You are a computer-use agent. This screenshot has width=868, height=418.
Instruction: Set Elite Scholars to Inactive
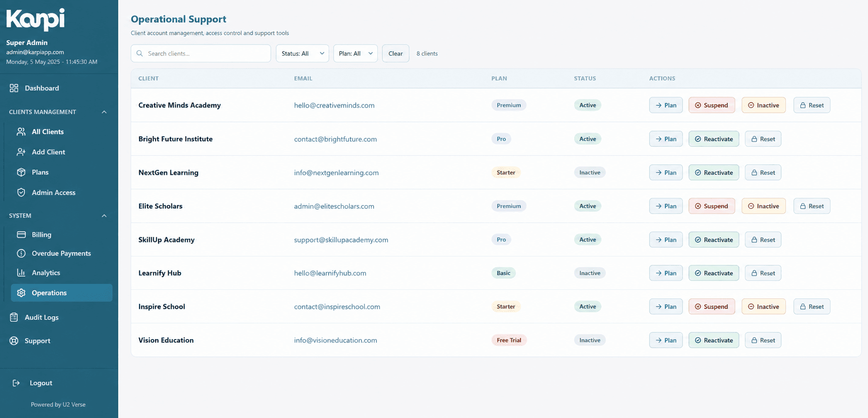763,206
